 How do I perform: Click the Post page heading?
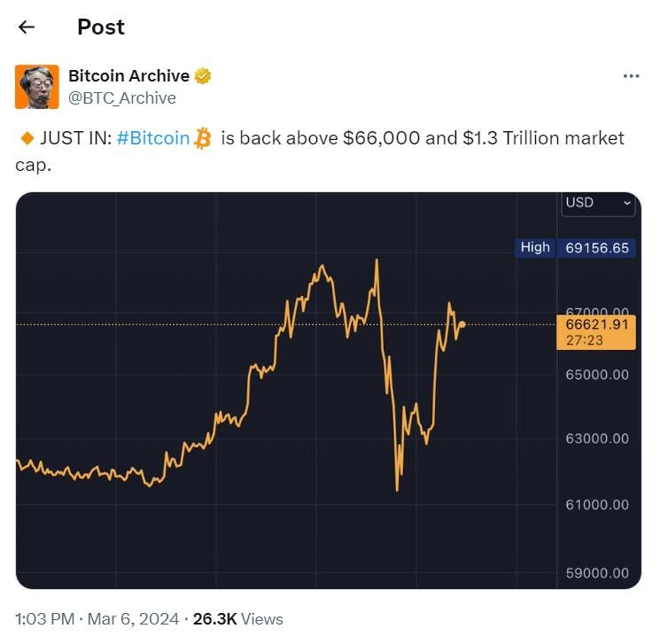tap(101, 27)
